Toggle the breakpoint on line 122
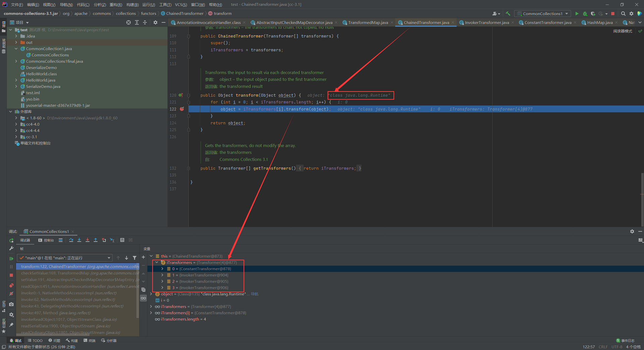644x350 pixels. [x=182, y=109]
